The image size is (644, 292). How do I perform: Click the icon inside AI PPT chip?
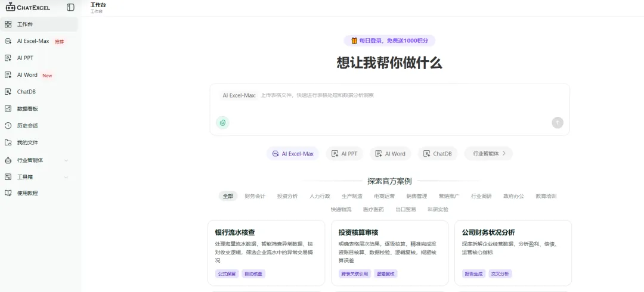(x=335, y=154)
